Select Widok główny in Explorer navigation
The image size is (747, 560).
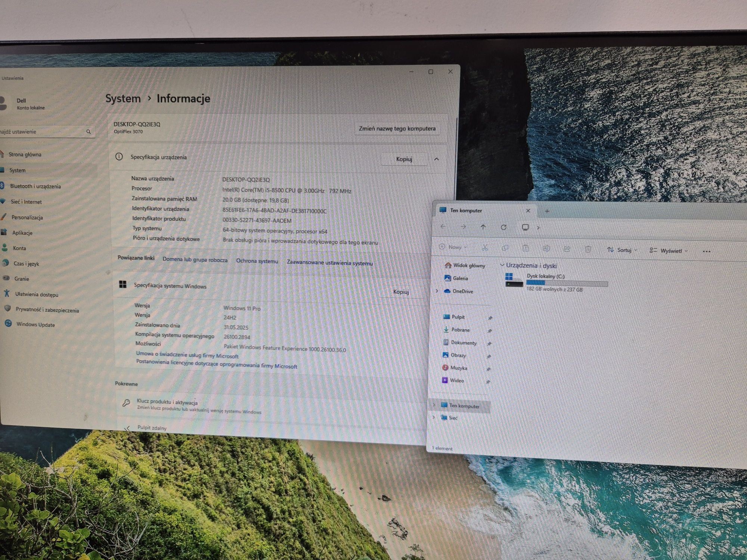tap(465, 265)
